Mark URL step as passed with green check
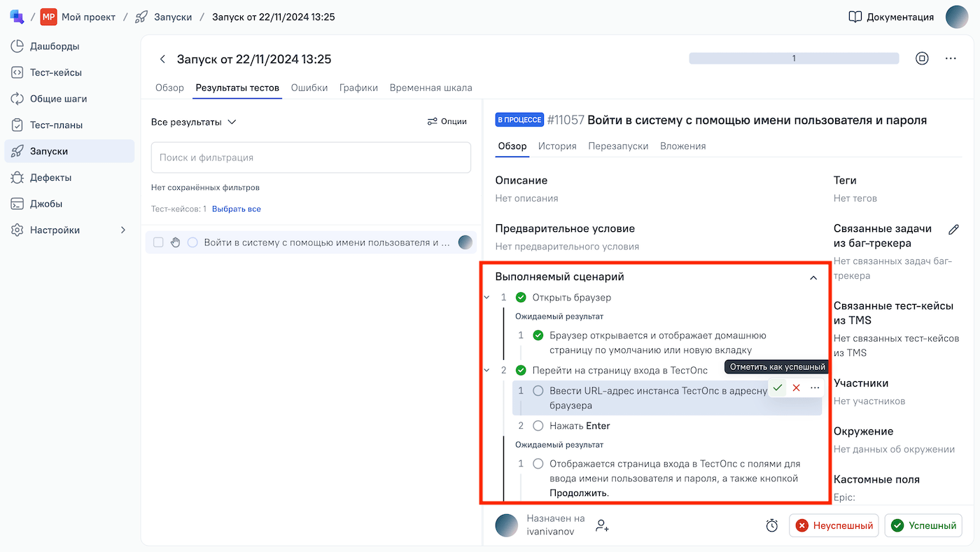Viewport: 980px width, 552px height. [778, 388]
